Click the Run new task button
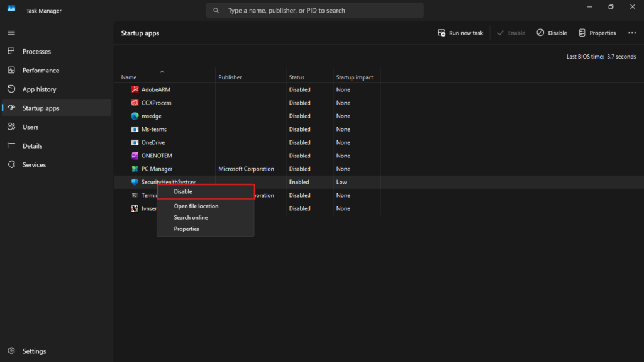This screenshot has height=362, width=644. (x=460, y=33)
